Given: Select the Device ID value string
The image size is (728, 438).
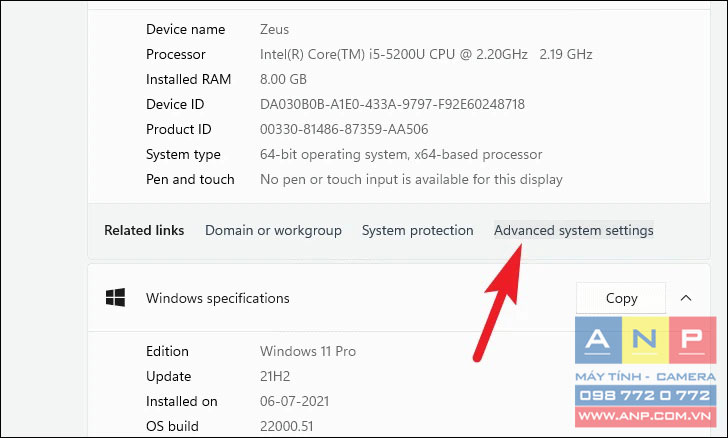Looking at the screenshot, I should (392, 104).
